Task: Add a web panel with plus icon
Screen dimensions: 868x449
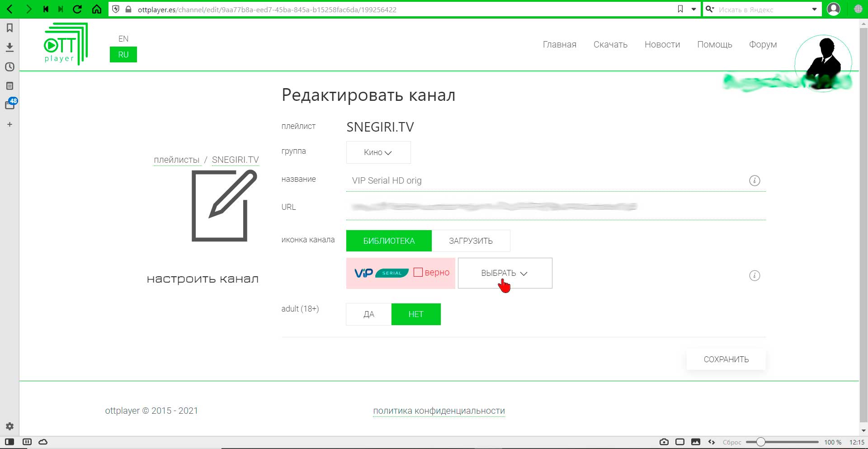Action: click(9, 124)
